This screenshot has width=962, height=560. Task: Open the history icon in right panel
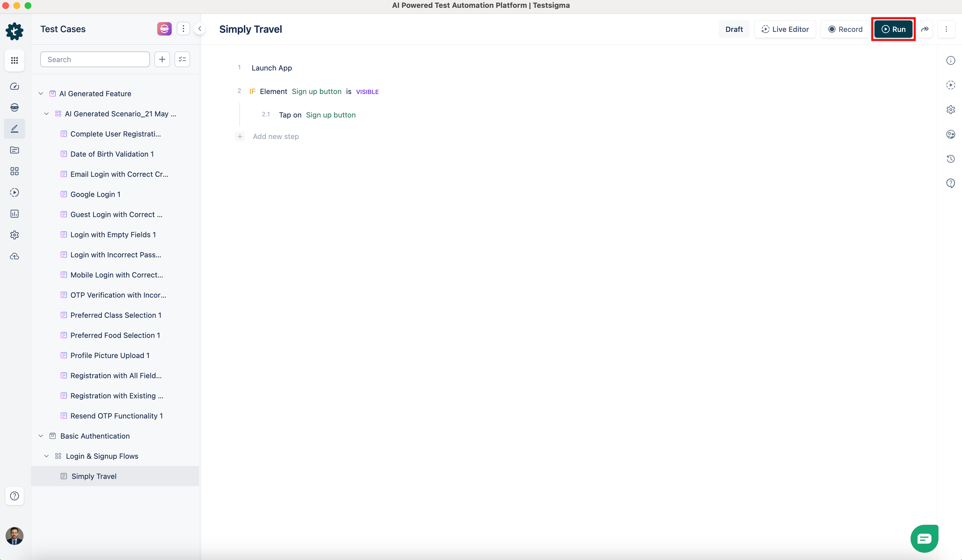click(951, 159)
